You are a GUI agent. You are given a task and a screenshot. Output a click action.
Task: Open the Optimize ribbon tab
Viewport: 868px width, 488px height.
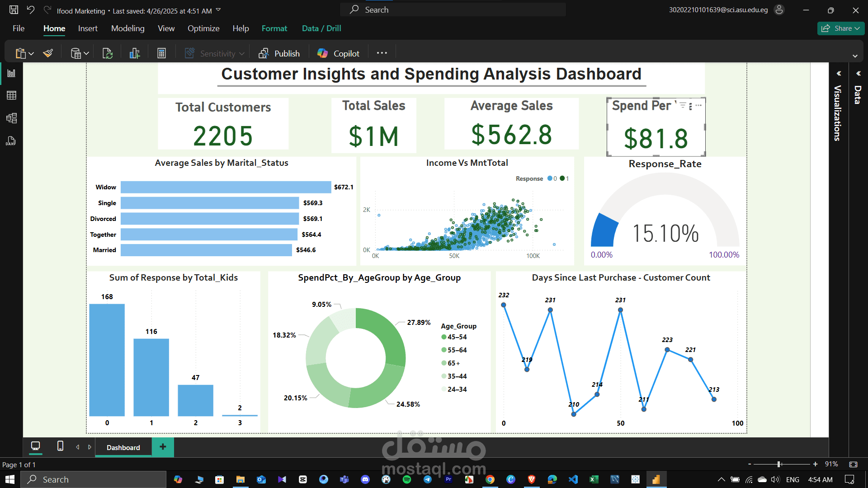click(203, 28)
